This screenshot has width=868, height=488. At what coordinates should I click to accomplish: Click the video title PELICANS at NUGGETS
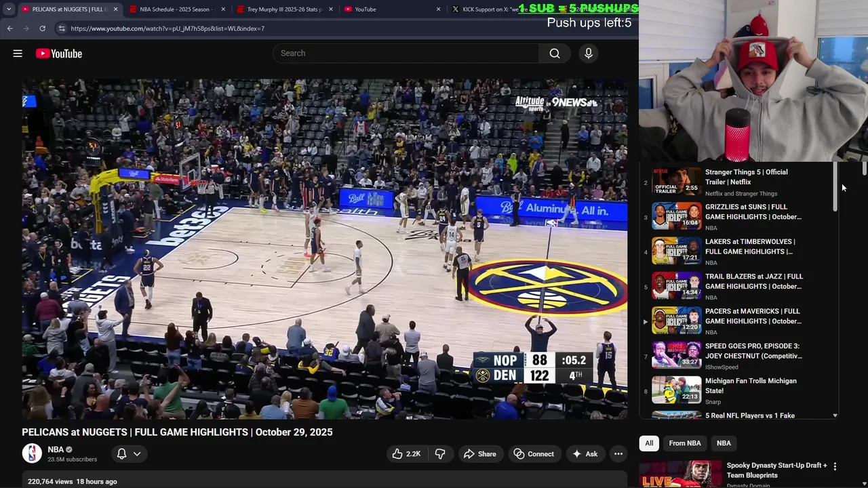[177, 432]
